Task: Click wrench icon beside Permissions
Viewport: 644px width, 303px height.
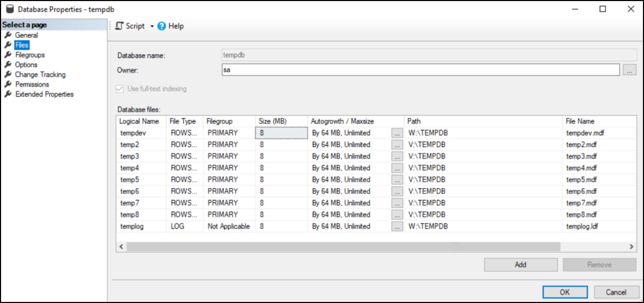Action: pyautogui.click(x=8, y=84)
